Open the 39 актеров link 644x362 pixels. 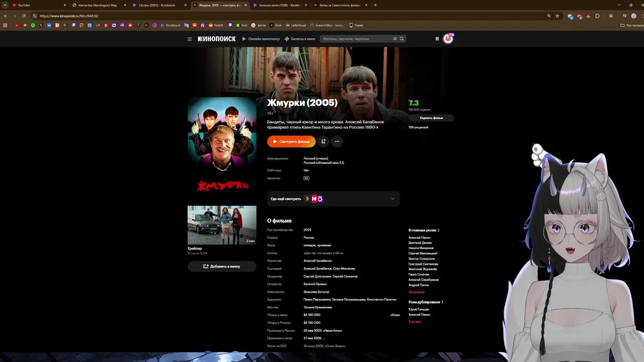417,292
